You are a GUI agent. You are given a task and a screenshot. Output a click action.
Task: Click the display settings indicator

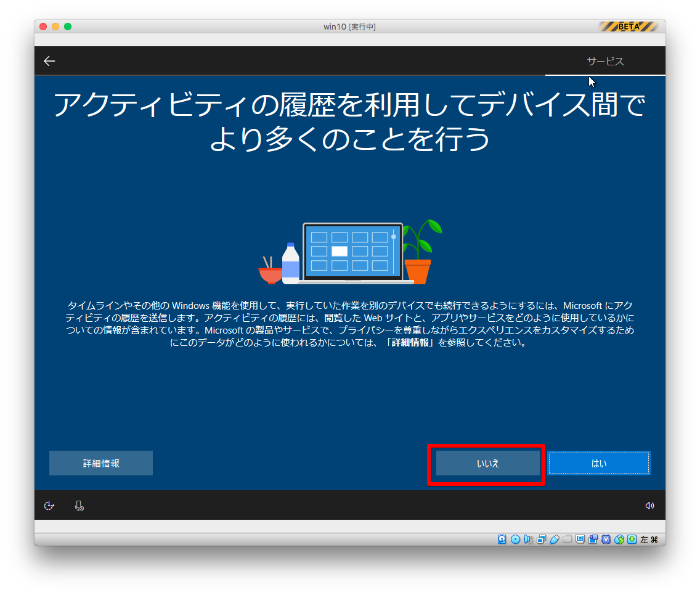coord(580,540)
